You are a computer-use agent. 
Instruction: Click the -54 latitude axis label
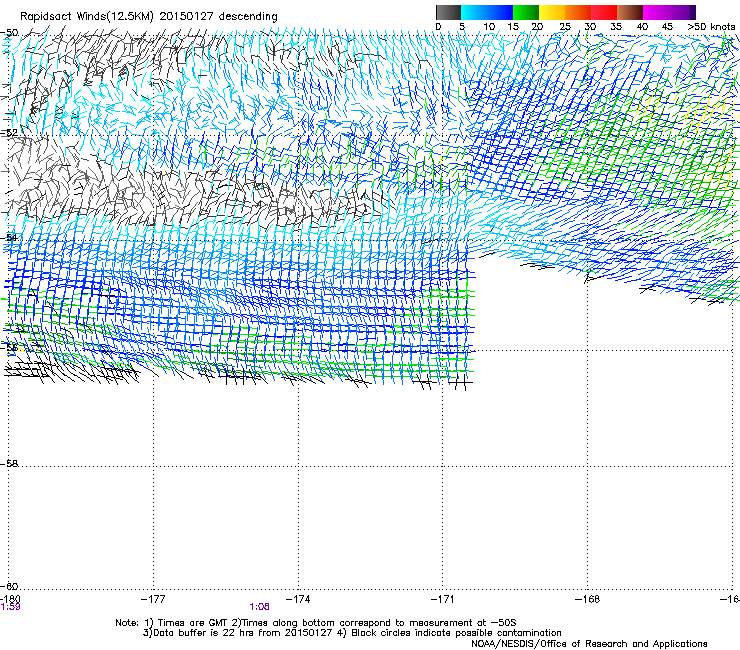tap(9, 237)
